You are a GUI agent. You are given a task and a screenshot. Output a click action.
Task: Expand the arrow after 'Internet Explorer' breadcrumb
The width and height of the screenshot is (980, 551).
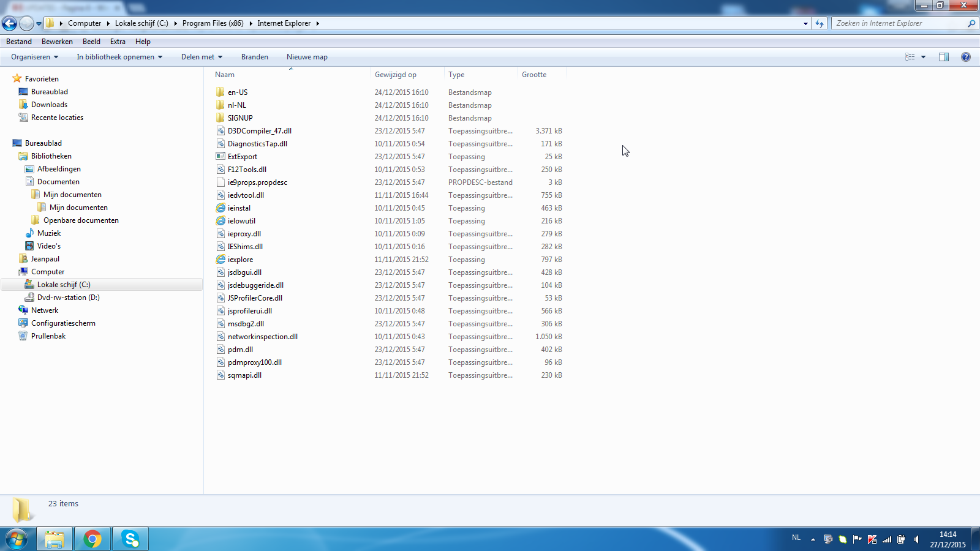pos(318,23)
